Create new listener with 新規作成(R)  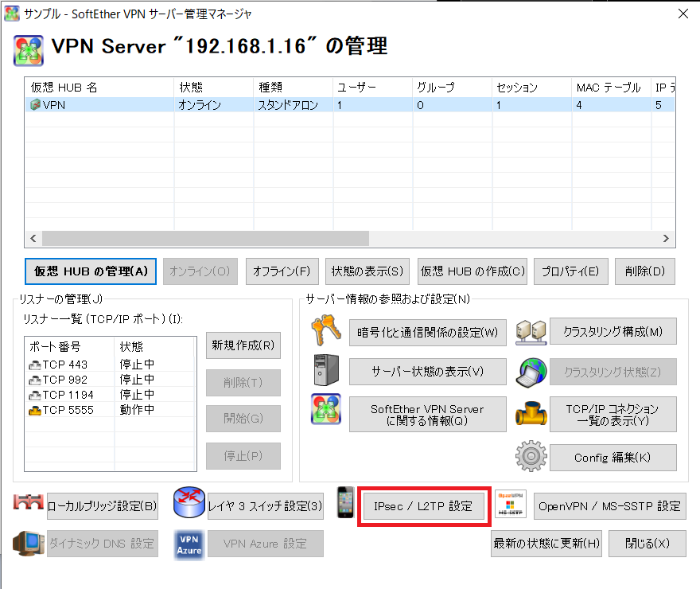tap(243, 345)
